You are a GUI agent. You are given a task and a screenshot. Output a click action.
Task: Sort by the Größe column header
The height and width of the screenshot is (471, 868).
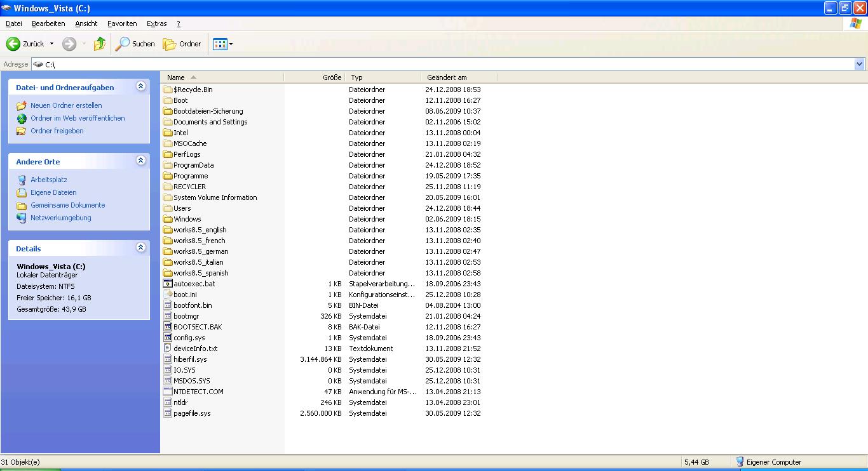click(315, 77)
